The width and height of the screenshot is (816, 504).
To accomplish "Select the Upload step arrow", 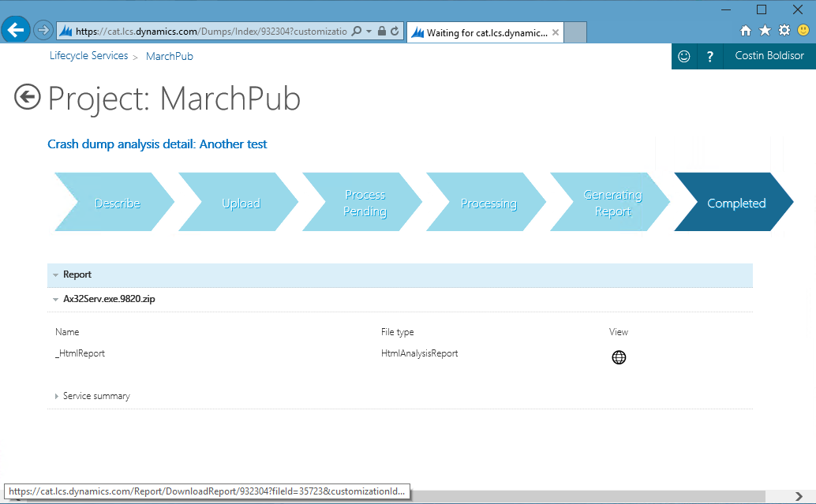I will pyautogui.click(x=241, y=203).
